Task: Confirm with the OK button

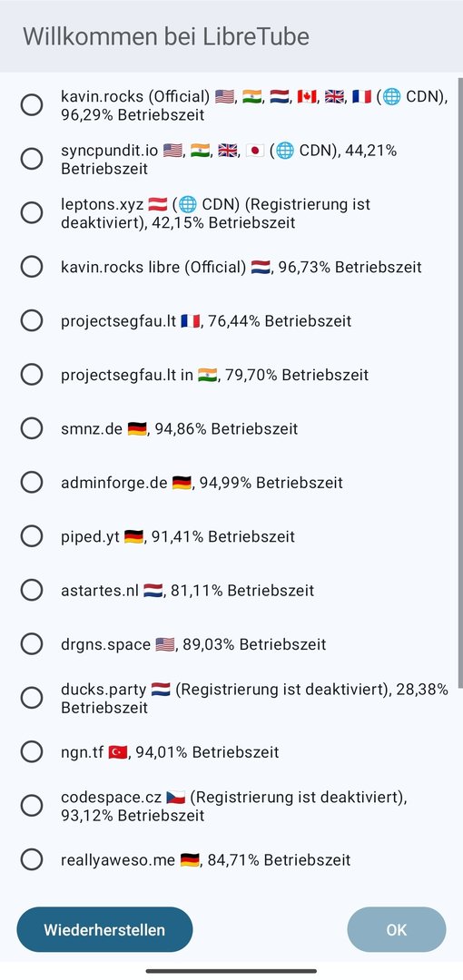Action: 397,929
